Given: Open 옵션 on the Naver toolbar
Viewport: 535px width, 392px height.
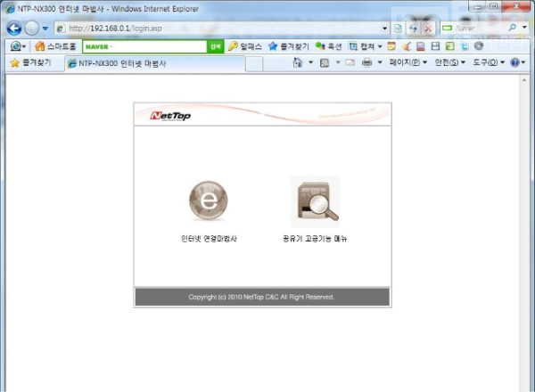Looking at the screenshot, I should pyautogui.click(x=328, y=46).
